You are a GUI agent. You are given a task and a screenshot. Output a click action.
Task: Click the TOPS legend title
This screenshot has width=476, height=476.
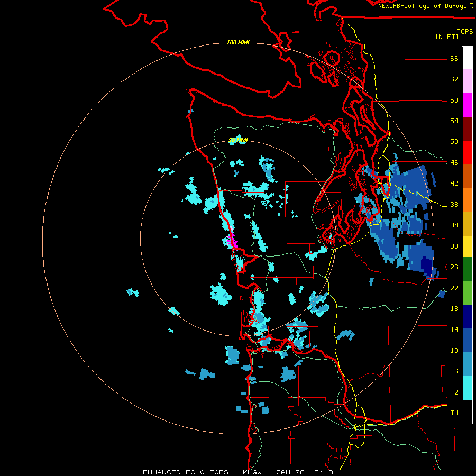tap(465, 31)
